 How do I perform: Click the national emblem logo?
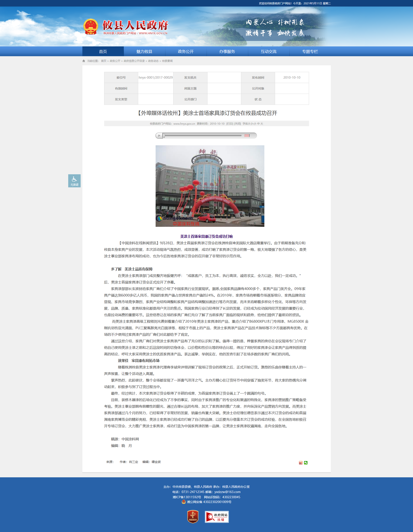pyautogui.click(x=91, y=26)
